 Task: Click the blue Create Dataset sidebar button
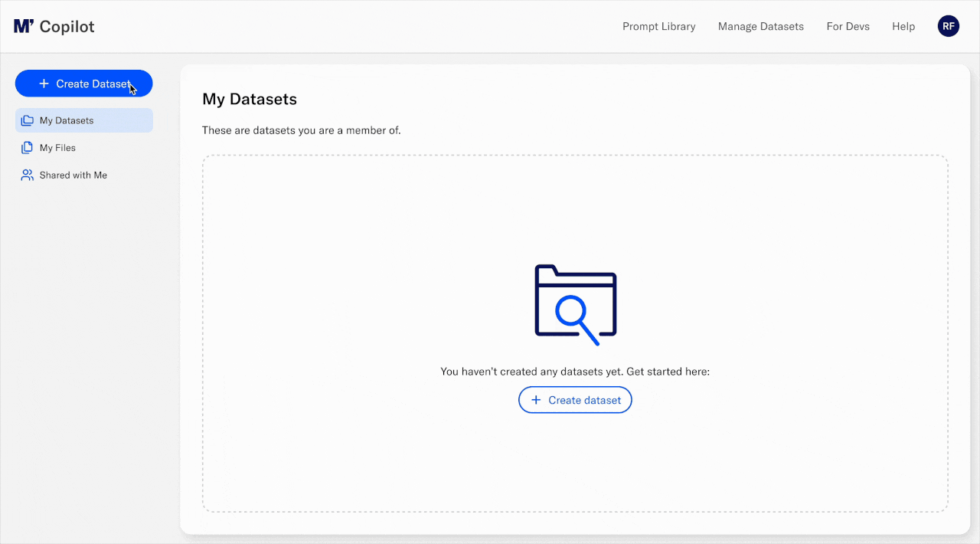83,84
